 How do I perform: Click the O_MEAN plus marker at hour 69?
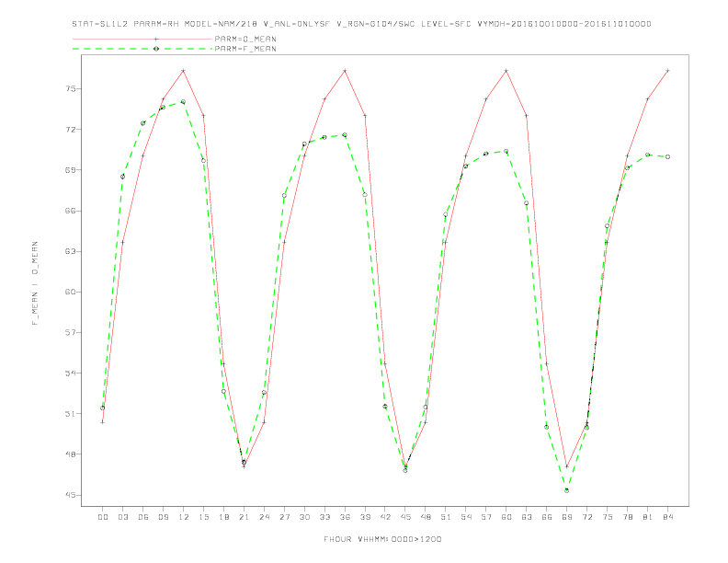coord(567,466)
